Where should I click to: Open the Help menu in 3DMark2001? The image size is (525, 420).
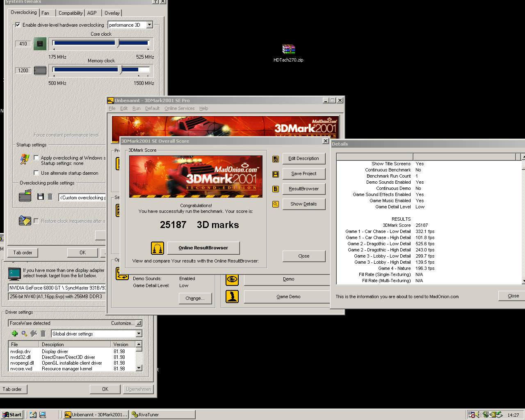coord(204,108)
